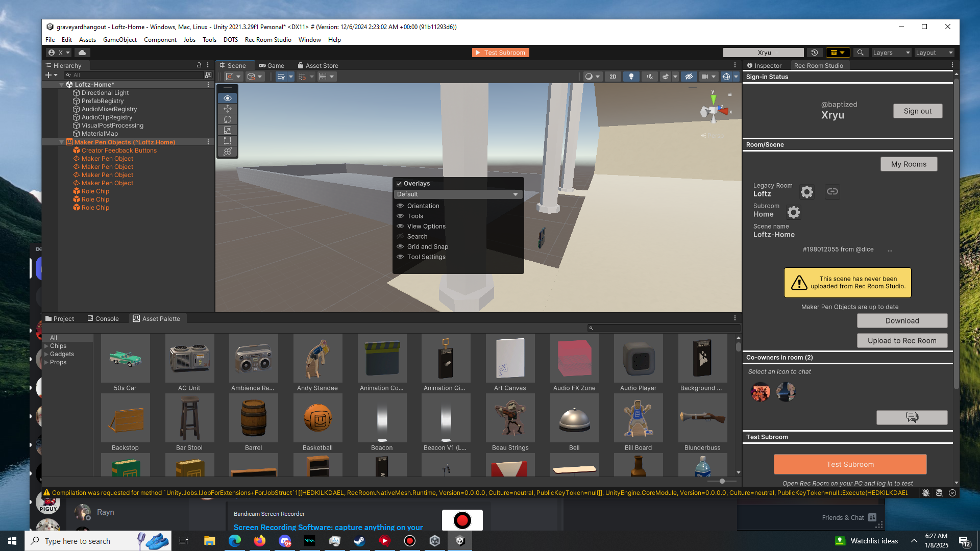The width and height of the screenshot is (980, 551).
Task: Expand the Chips category in Asset Palette
Action: [x=46, y=346]
